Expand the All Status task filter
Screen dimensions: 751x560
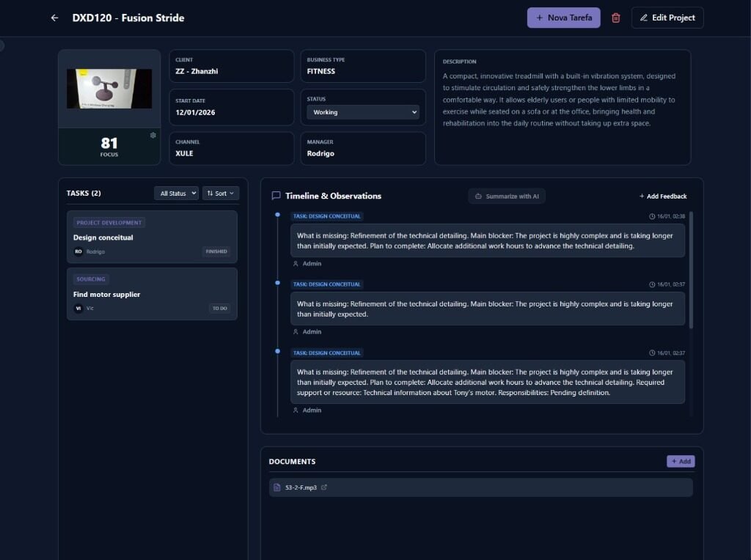(x=176, y=194)
